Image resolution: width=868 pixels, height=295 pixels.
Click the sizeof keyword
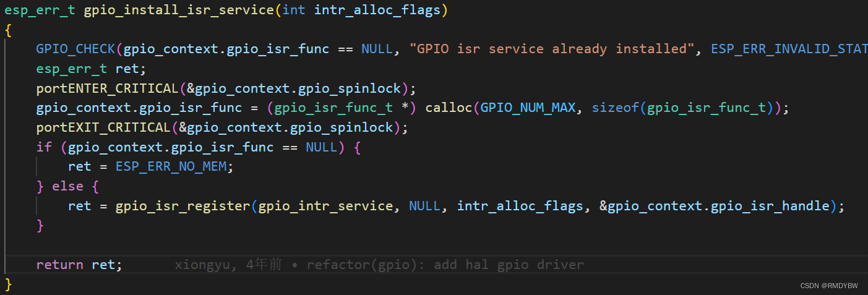pyautogui.click(x=615, y=108)
